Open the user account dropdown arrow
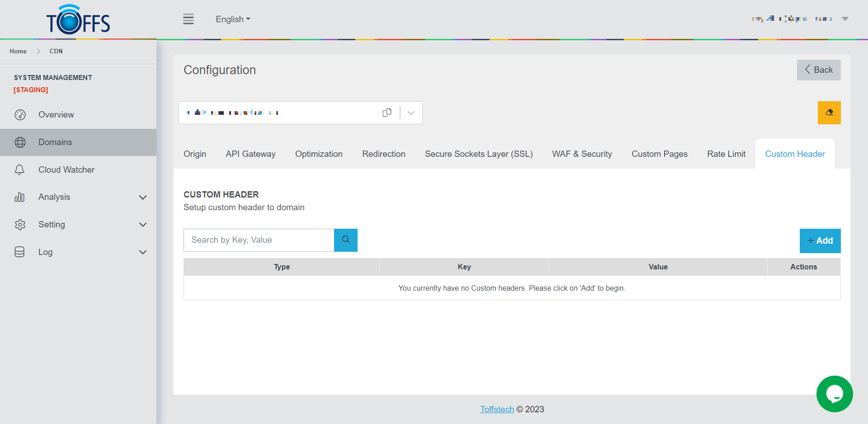This screenshot has height=424, width=868. (844, 19)
